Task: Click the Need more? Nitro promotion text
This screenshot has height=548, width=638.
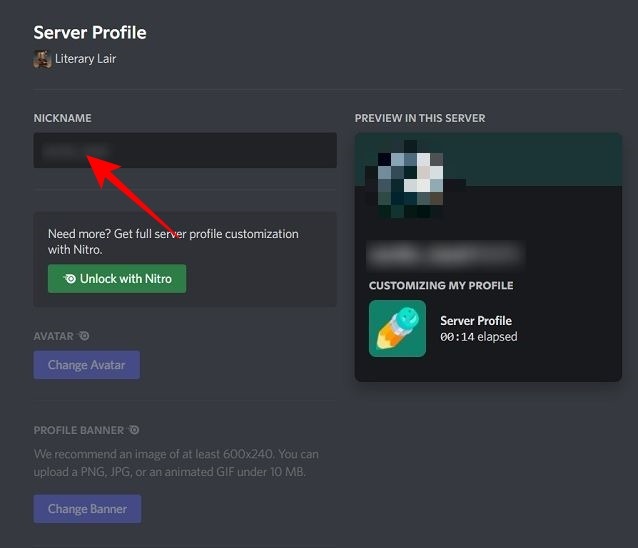Action: [173, 242]
